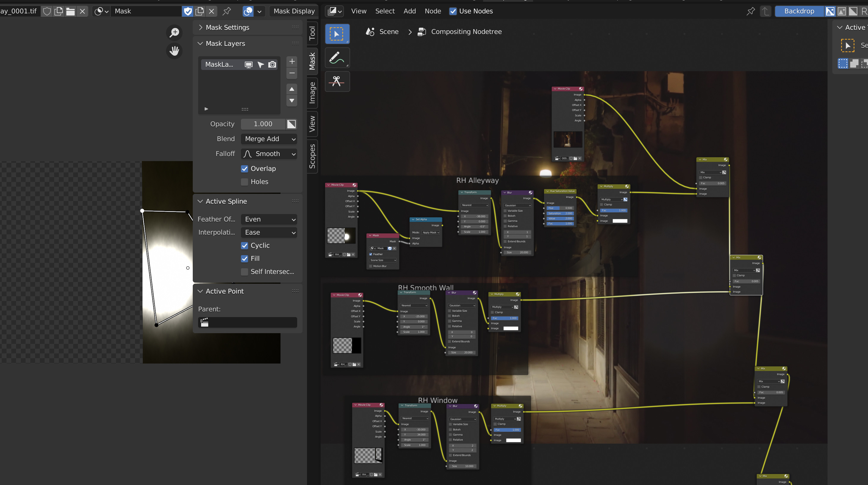Switch to Tool sidebar tab
Viewport: 868px width, 485px height.
click(x=312, y=33)
